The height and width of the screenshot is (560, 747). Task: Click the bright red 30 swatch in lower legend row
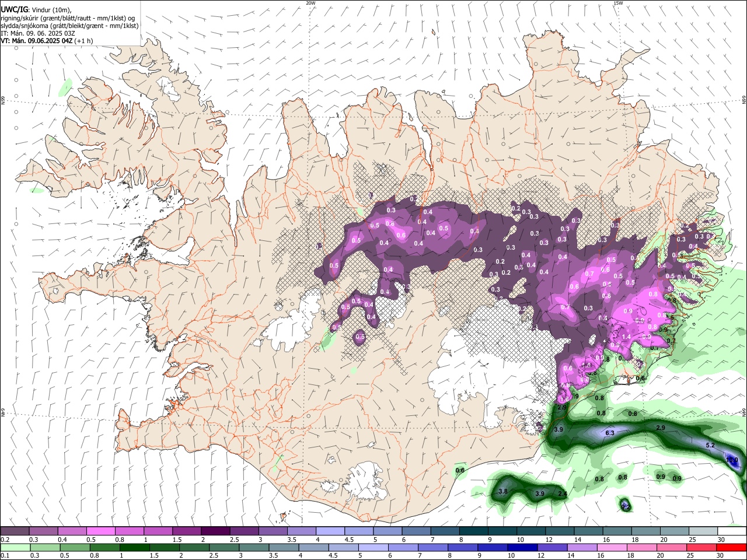coord(731,547)
